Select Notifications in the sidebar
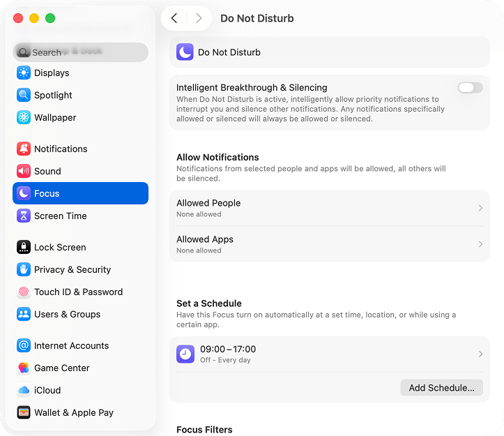504x436 pixels. [80, 149]
